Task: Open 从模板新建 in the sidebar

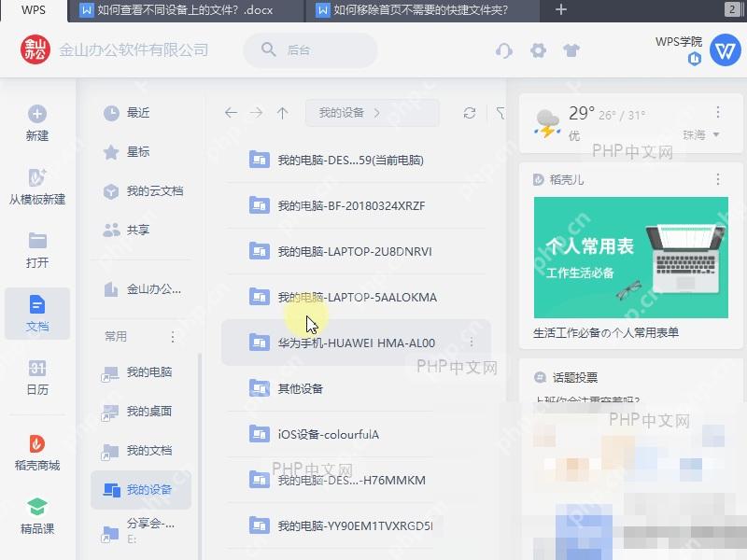Action: tap(37, 186)
